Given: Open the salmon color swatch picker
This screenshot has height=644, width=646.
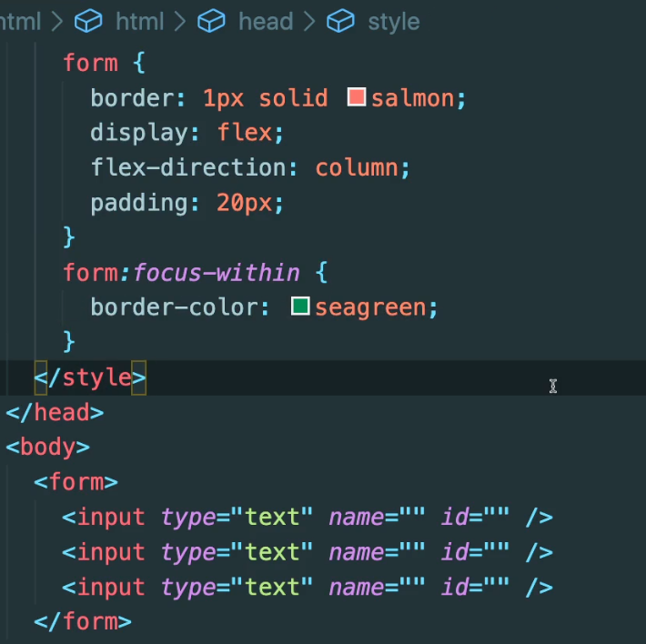Looking at the screenshot, I should coord(357,97).
